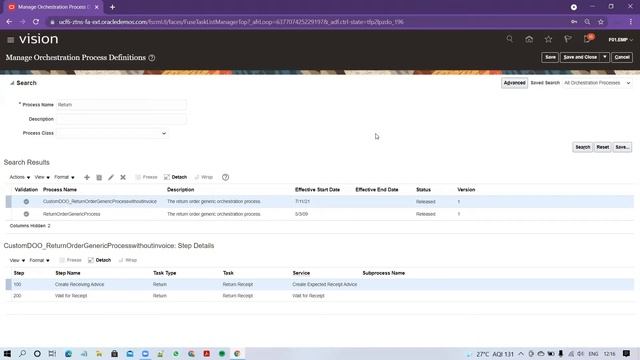Screen dimensions: 640x360
Task: Click validation status icon for CustomDOO row
Action: (x=26, y=202)
